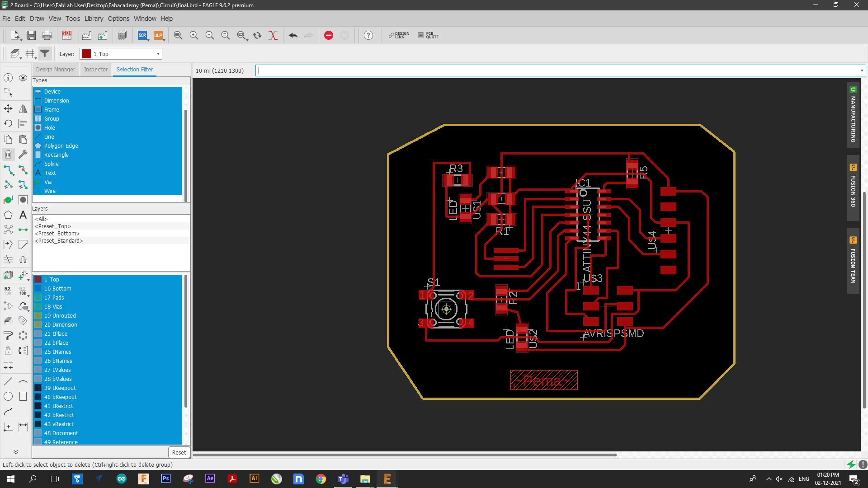Screen dimensions: 868x488
Task: Select the Polygon tool
Action: tap(8, 215)
